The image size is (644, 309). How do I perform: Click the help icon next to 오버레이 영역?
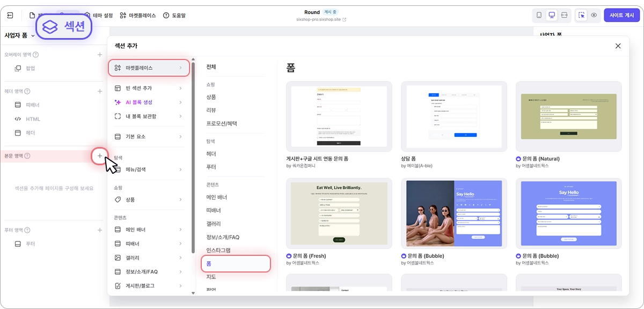click(x=35, y=55)
